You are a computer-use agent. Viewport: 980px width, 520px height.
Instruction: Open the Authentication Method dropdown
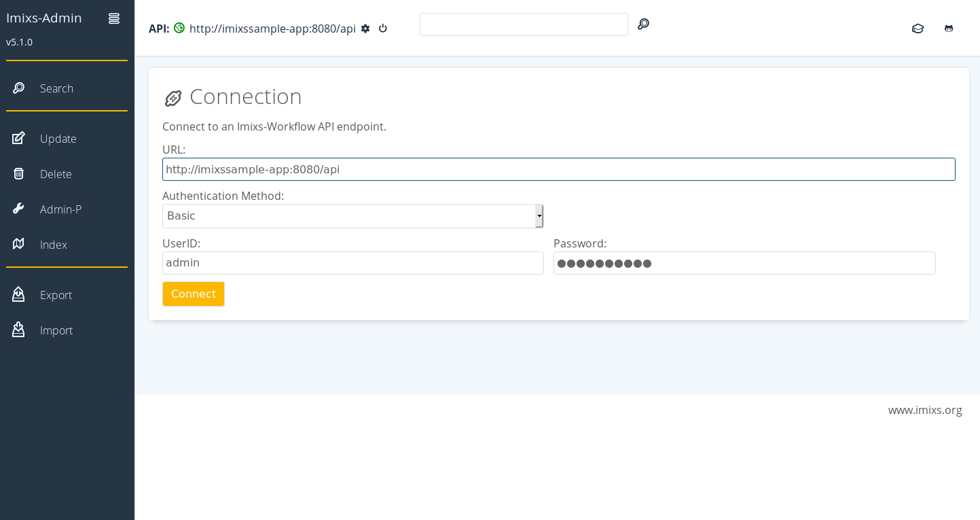tap(352, 216)
